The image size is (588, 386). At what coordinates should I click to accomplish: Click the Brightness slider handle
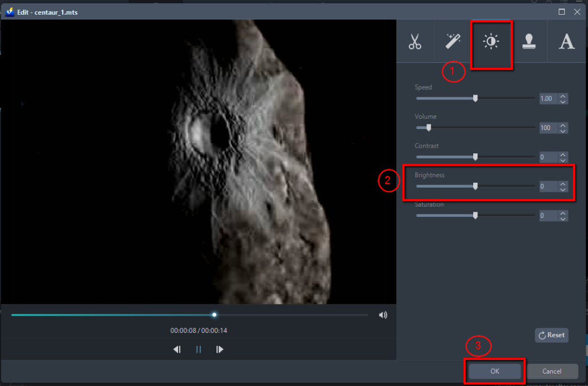click(x=475, y=186)
